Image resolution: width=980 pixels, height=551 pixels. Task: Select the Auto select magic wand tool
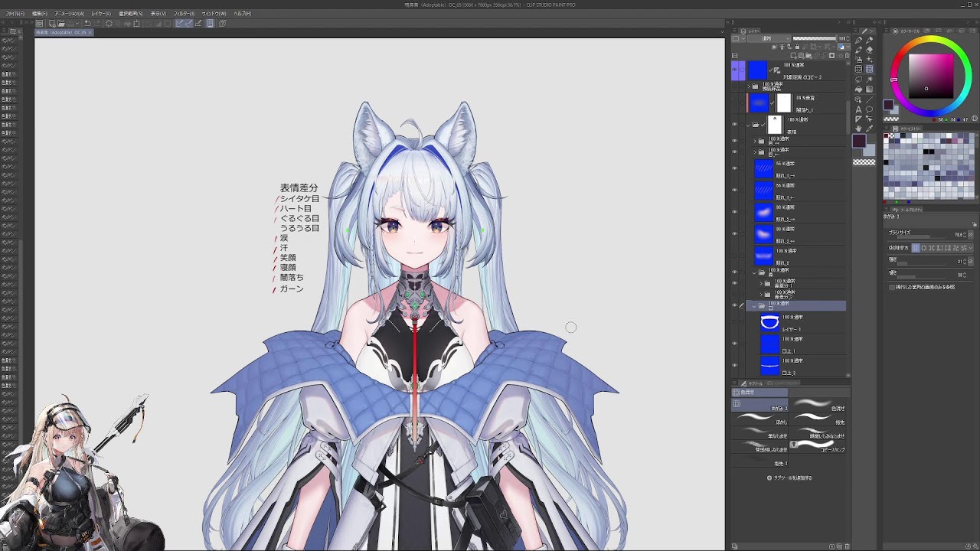(x=869, y=80)
